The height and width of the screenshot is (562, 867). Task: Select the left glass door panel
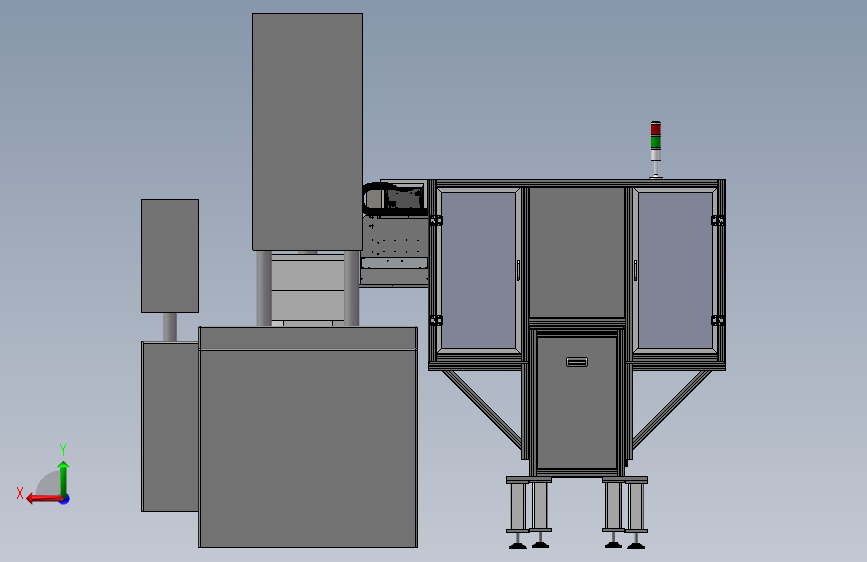click(x=479, y=270)
